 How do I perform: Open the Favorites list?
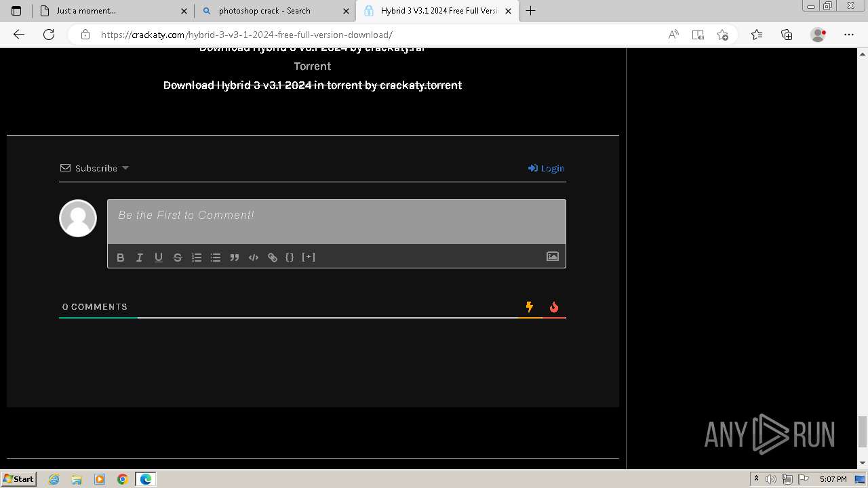click(757, 35)
